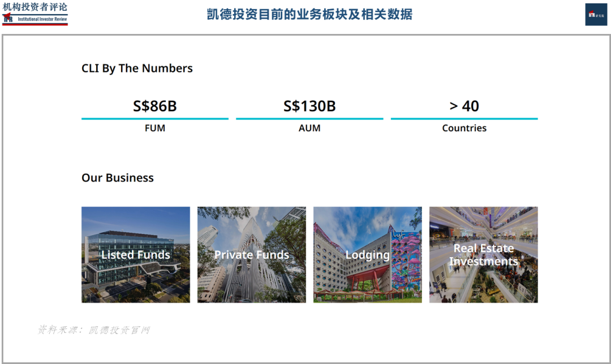
Task: Select the S$86B figure
Action: pyautogui.click(x=154, y=106)
